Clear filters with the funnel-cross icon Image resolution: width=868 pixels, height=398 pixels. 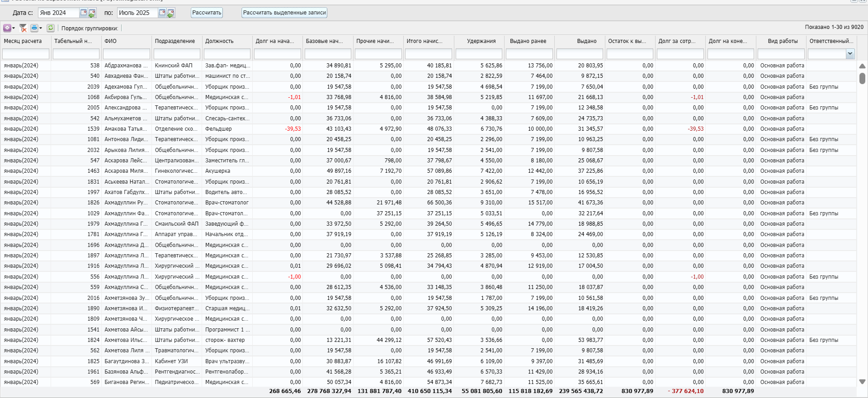(23, 28)
